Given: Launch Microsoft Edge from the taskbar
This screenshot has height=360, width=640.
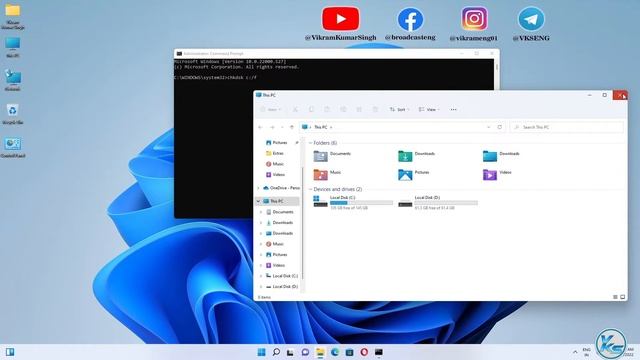Looking at the screenshot, I should tap(335, 352).
